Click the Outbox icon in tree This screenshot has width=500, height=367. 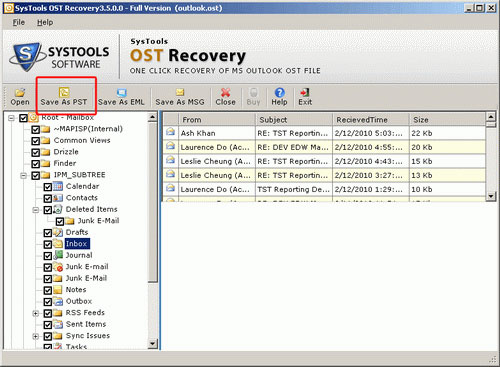click(x=58, y=301)
